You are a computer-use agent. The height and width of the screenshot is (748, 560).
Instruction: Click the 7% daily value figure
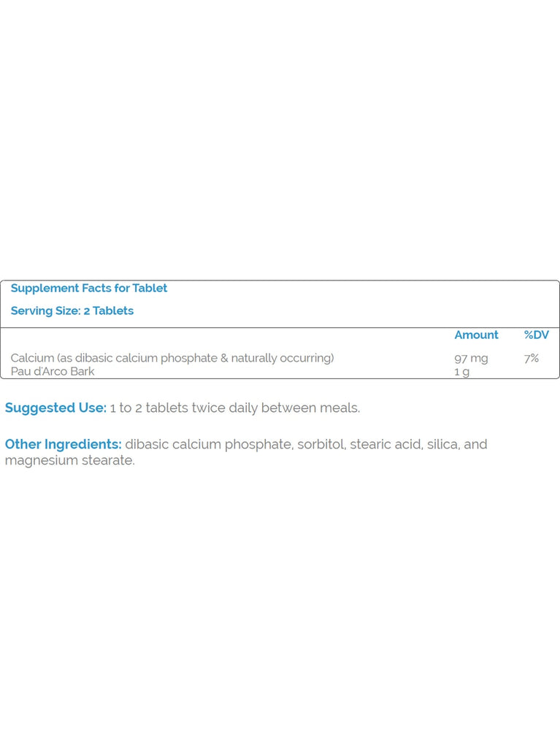532,358
